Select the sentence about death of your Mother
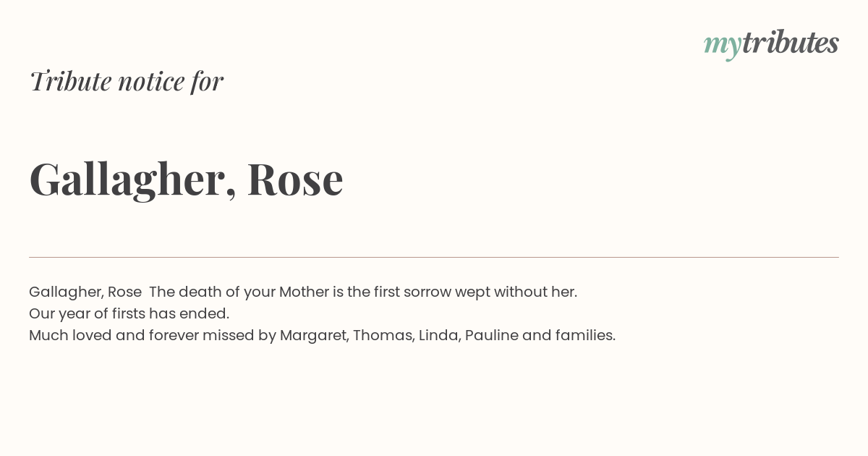868x456 pixels. coord(363,292)
